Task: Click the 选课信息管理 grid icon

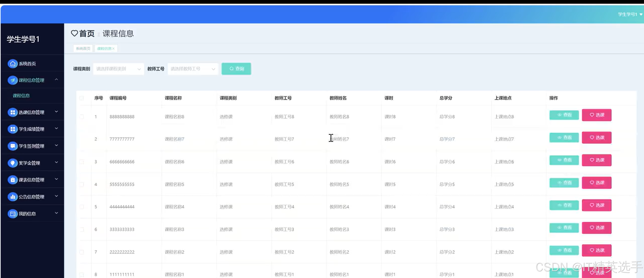Action: pyautogui.click(x=12, y=112)
